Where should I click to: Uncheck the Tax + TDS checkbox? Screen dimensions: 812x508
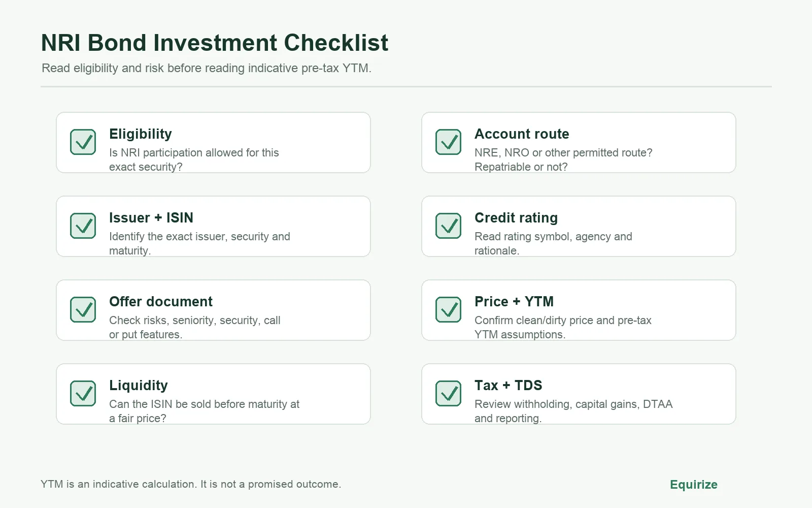coord(449,394)
